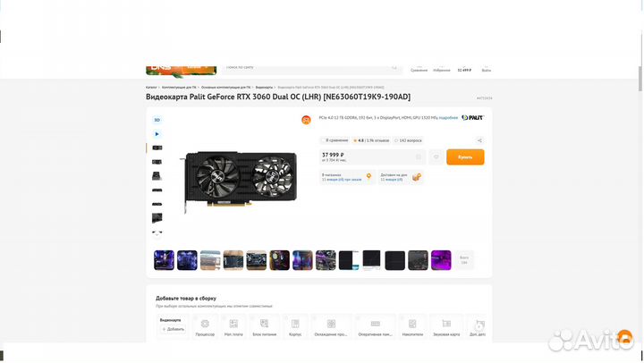Image resolution: width=644 pixels, height=363 pixels.
Task: Click the share icon near the reviews row
Action: (479, 140)
